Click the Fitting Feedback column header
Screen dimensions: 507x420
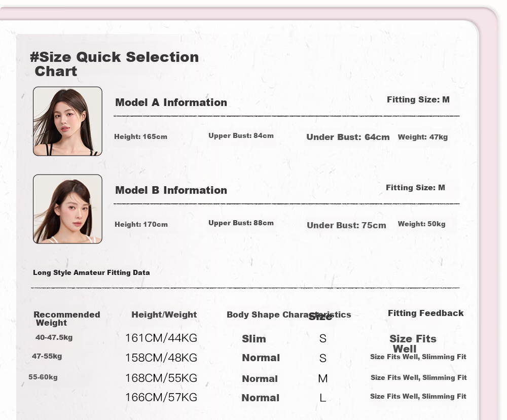426,313
